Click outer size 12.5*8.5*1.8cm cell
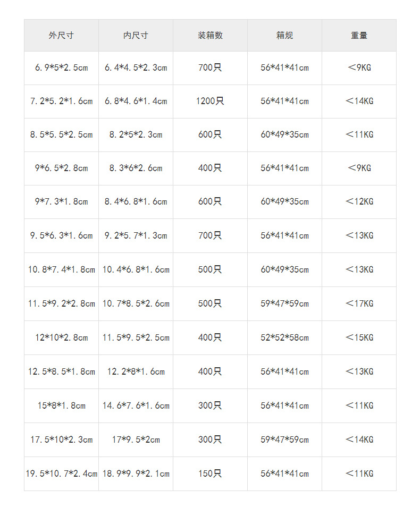This screenshot has width=420, height=507. point(61,371)
